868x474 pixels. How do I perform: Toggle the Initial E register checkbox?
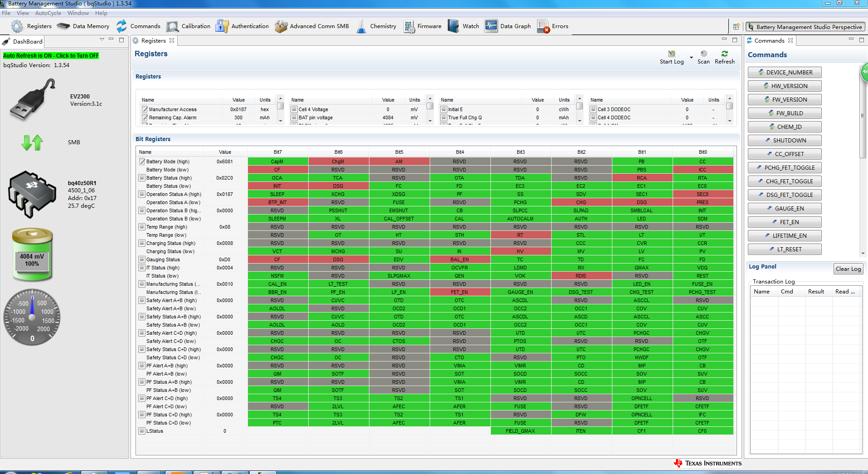click(x=444, y=109)
